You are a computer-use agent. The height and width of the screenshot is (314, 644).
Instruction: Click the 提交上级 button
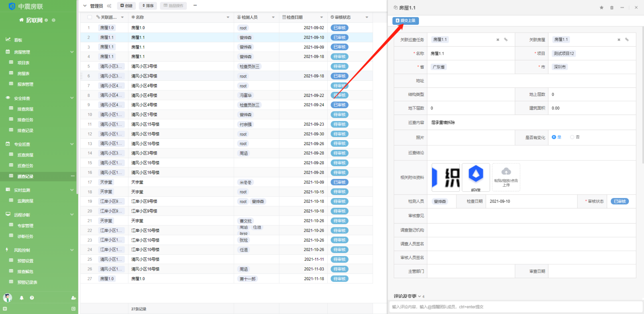[x=406, y=20]
